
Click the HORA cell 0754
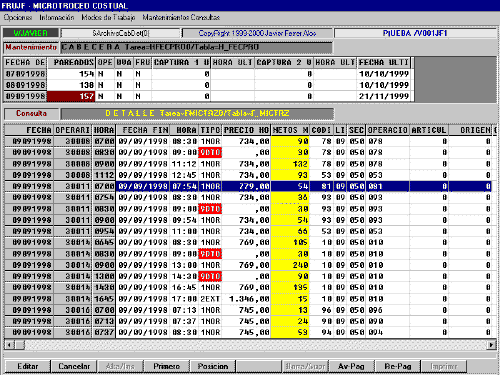(x=104, y=197)
